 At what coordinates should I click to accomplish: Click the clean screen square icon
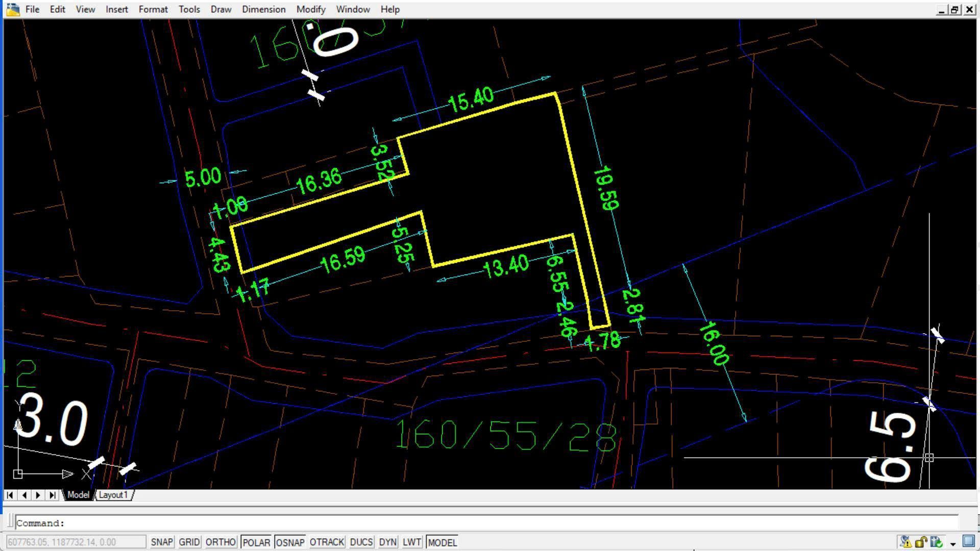(x=968, y=541)
